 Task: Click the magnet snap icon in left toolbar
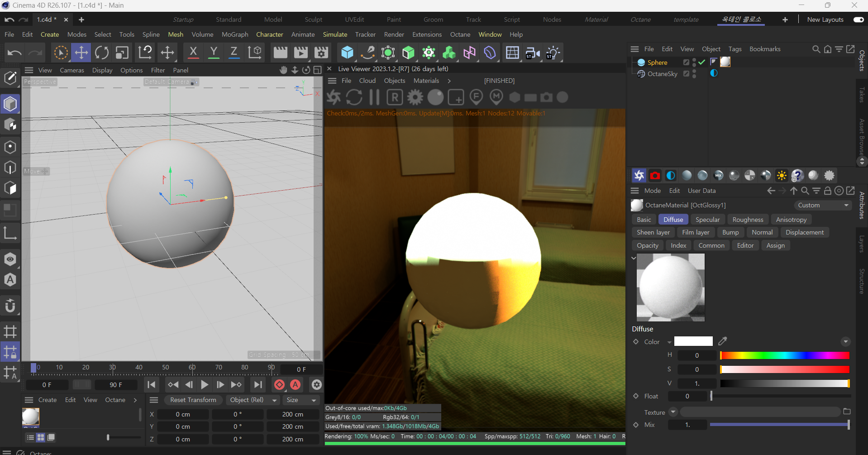[10, 306]
